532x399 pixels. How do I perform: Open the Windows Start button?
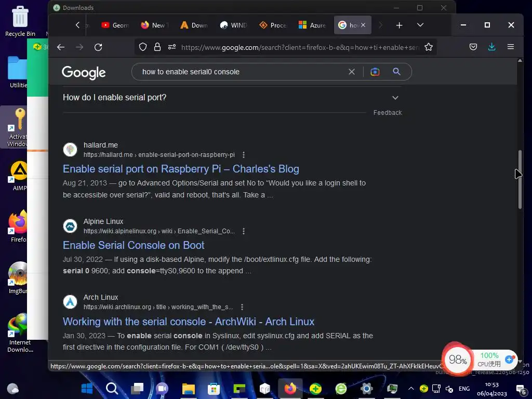point(87,388)
